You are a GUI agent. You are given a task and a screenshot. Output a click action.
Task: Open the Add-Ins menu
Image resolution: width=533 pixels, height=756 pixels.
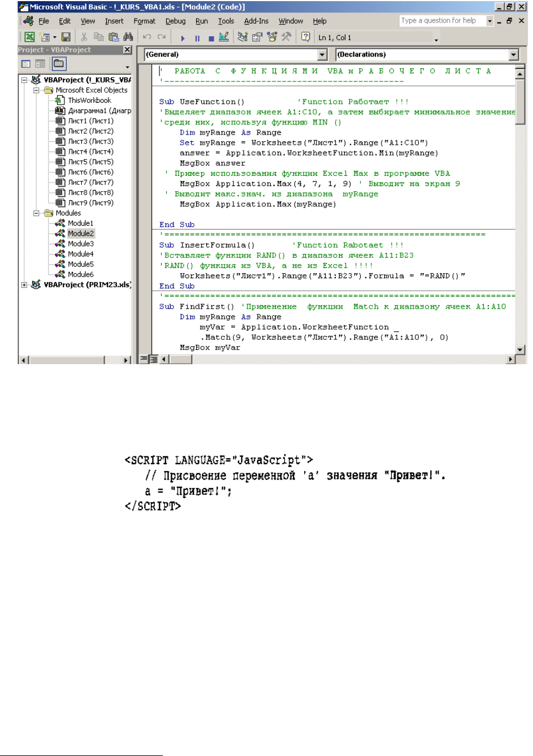tap(257, 21)
